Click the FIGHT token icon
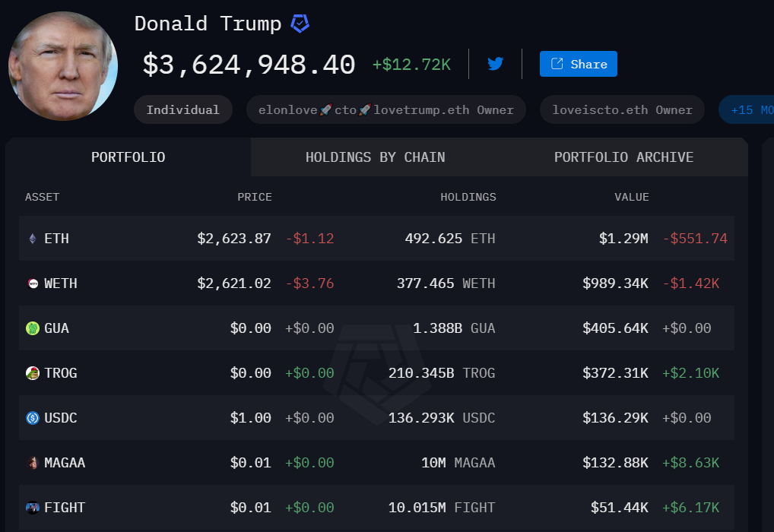Image resolution: width=774 pixels, height=532 pixels. [32, 507]
